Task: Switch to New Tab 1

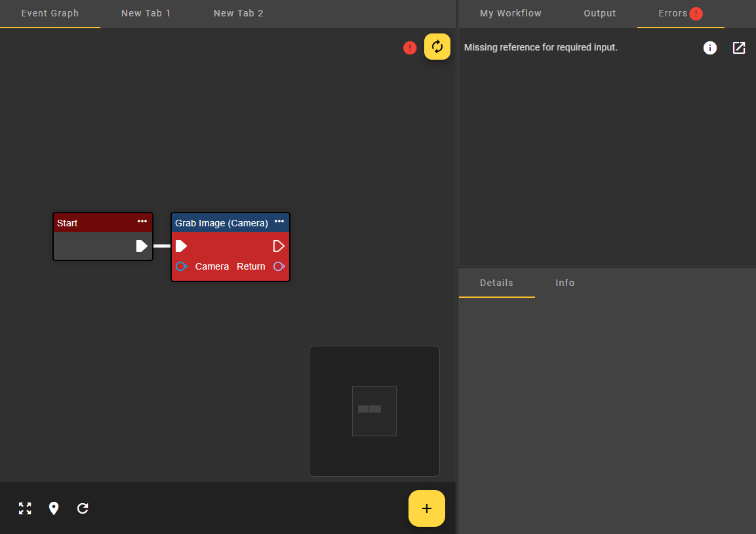Action: pos(146,13)
